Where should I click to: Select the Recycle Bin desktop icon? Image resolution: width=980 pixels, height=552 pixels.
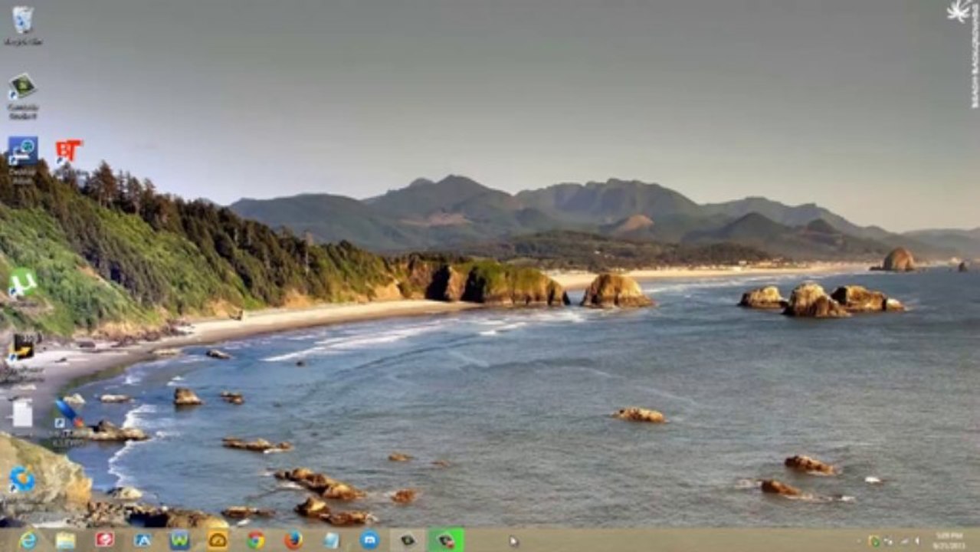coord(23,25)
